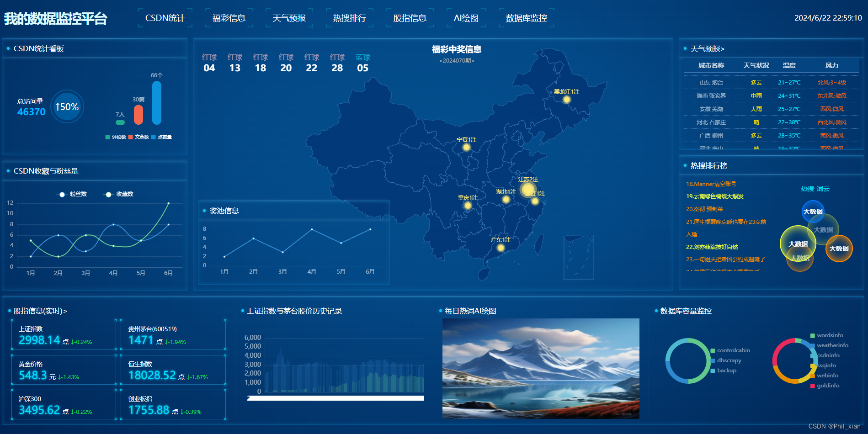Click the 广东1注 map marker
The height and width of the screenshot is (434, 868).
click(x=501, y=248)
